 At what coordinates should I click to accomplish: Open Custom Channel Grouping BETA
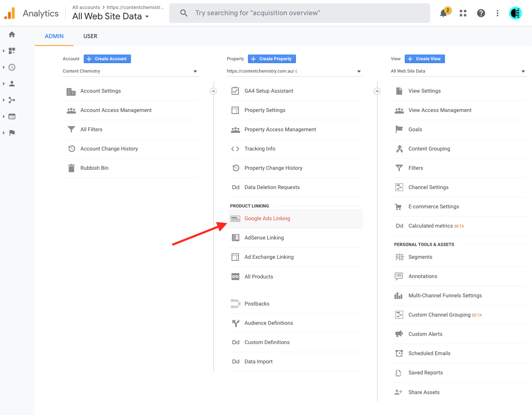click(x=459, y=315)
